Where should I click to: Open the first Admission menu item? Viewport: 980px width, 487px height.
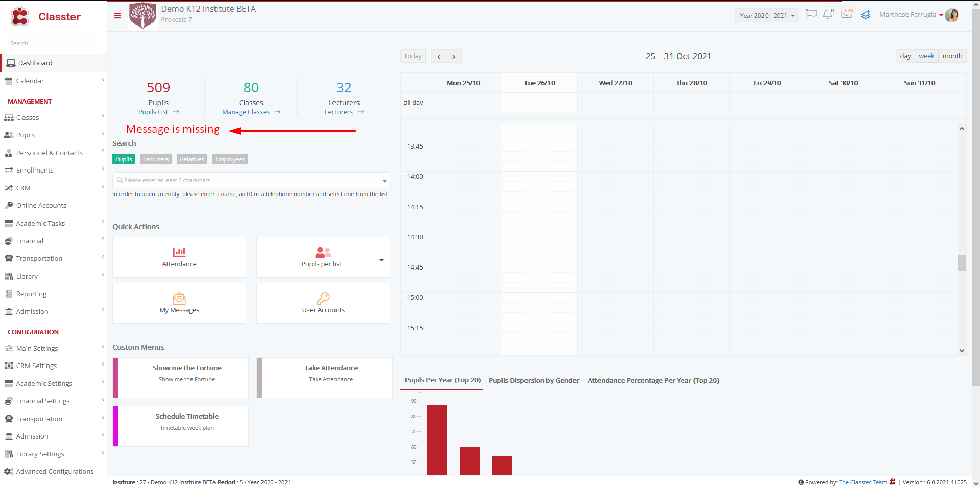(54, 311)
